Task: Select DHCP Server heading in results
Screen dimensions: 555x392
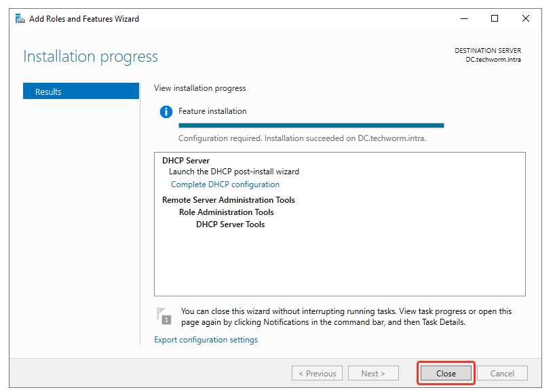Action: [x=186, y=161]
